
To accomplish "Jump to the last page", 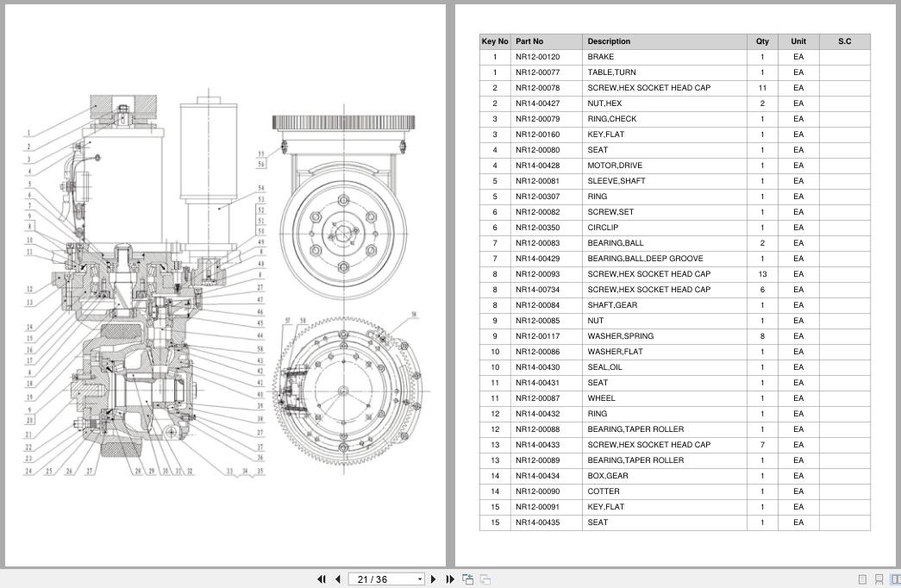I will point(450,579).
